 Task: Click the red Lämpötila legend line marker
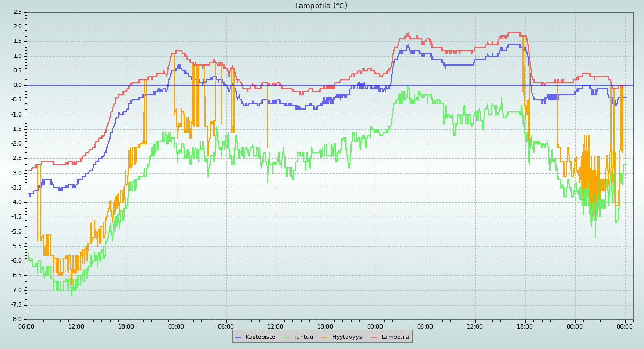click(x=374, y=337)
